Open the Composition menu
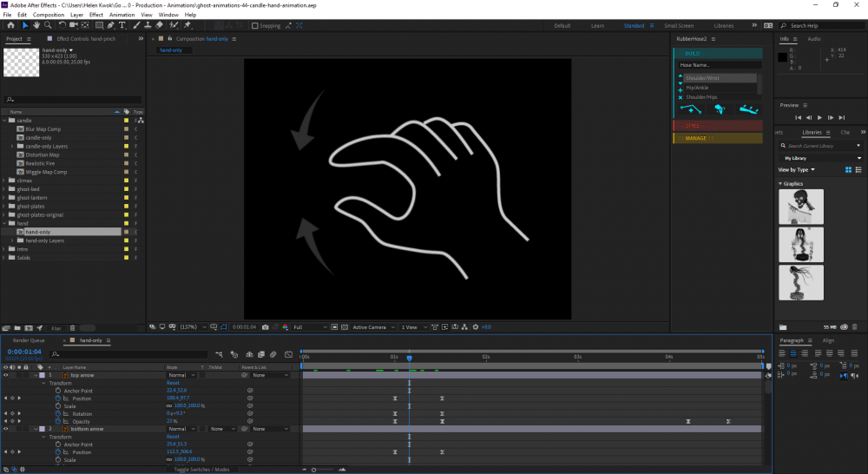Viewport: 868px width, 474px height. (48, 15)
